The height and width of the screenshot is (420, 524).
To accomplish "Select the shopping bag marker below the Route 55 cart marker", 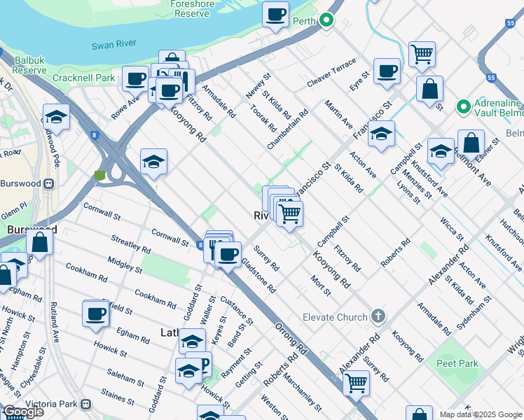I will pos(429,90).
